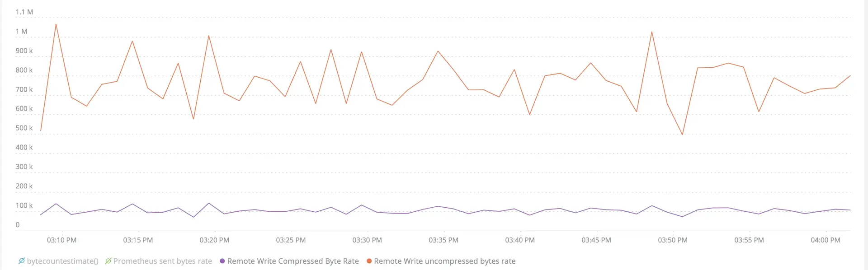Screen dimensions: 868x270
Task: Click the orange line's lowest dip after 03:50 PM
Action: [682, 134]
